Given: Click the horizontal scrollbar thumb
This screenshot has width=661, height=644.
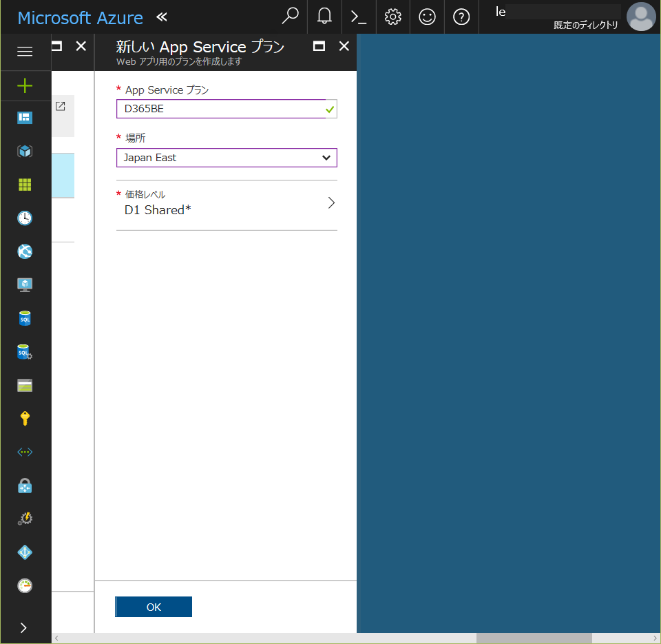Looking at the screenshot, I should (x=534, y=638).
